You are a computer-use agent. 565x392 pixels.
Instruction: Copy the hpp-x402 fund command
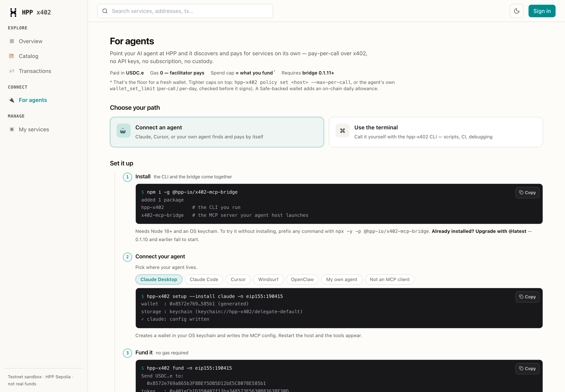coord(527,368)
